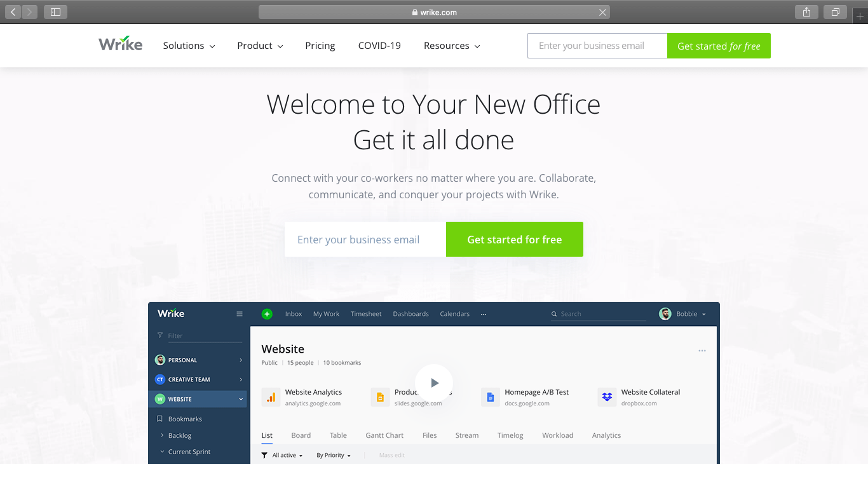The height and width of the screenshot is (488, 868).
Task: Open the Homepage A/B Test docs icon
Action: point(491,397)
